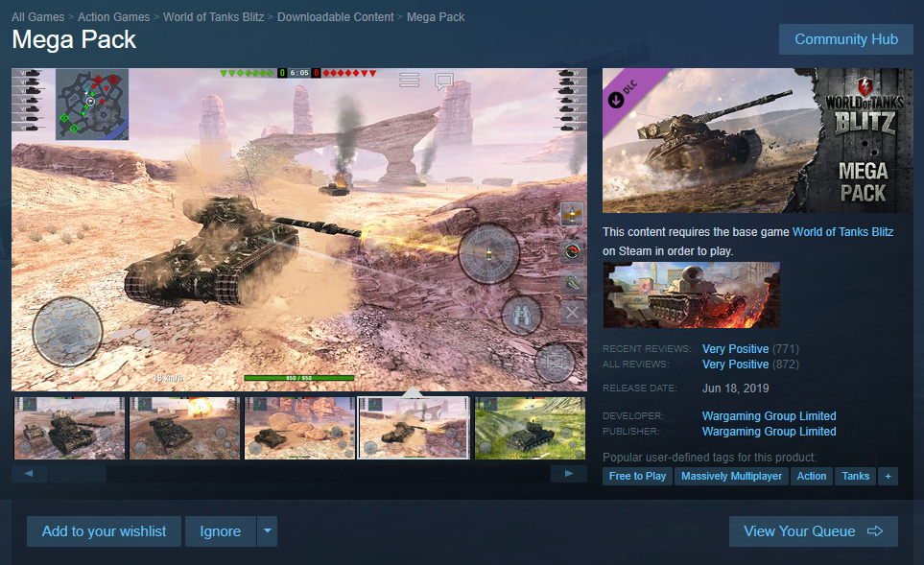Click the binoculars sniper mode icon
This screenshot has height=565, width=924.
tap(522, 314)
